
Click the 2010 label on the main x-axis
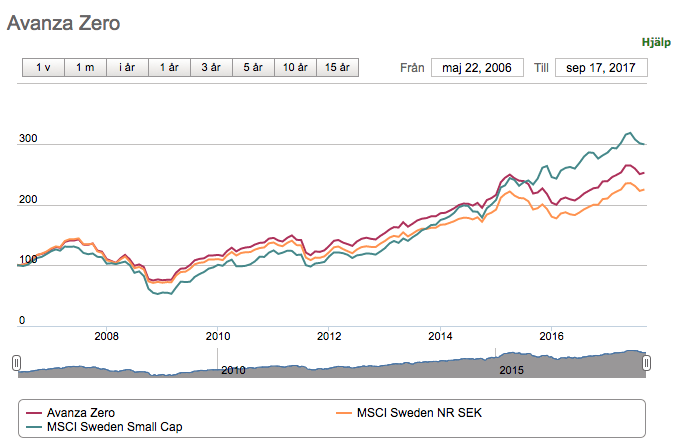point(218,336)
